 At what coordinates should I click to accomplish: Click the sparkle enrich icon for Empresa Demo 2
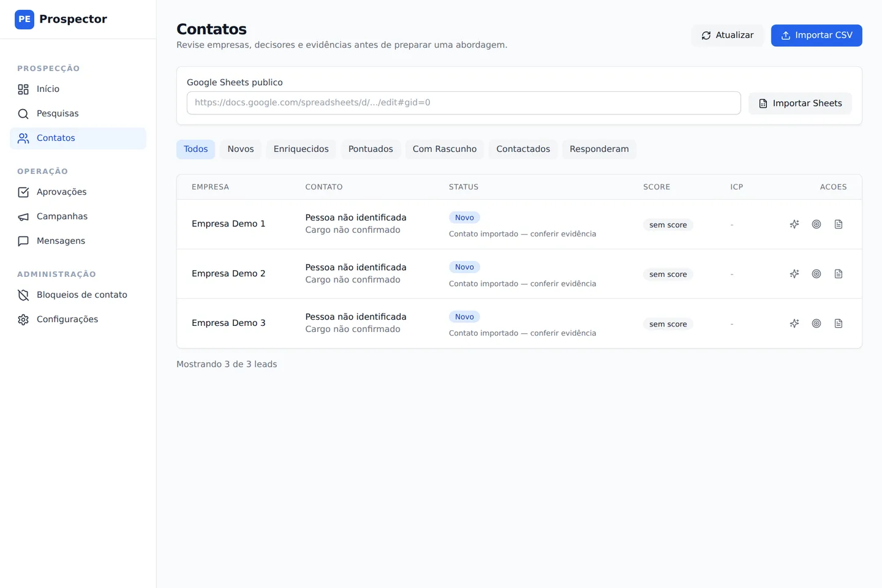[x=794, y=274]
